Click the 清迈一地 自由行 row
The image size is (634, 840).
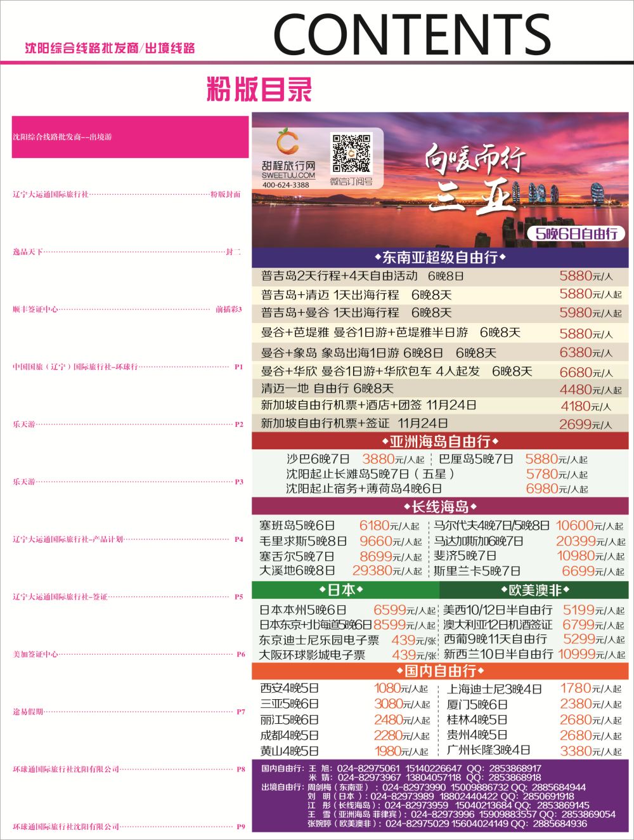coord(440,388)
